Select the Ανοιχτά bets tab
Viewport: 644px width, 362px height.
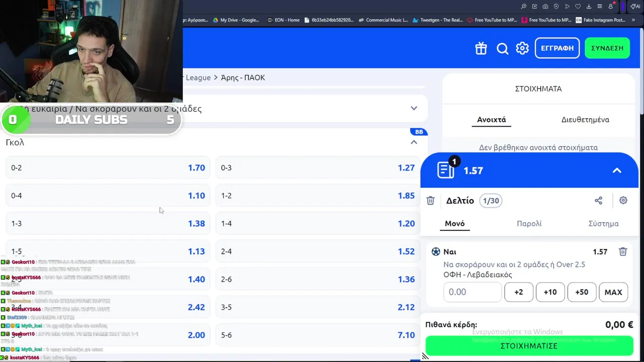[492, 120]
